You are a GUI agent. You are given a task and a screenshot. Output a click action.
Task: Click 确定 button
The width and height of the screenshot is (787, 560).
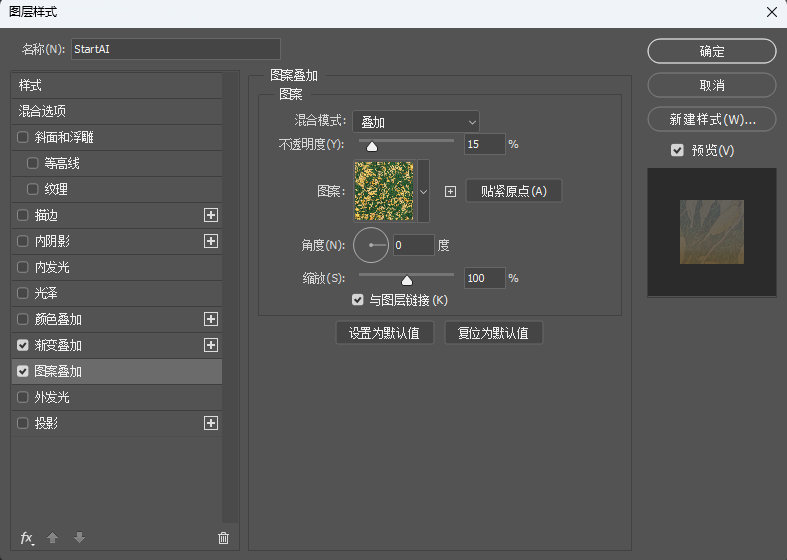(712, 51)
